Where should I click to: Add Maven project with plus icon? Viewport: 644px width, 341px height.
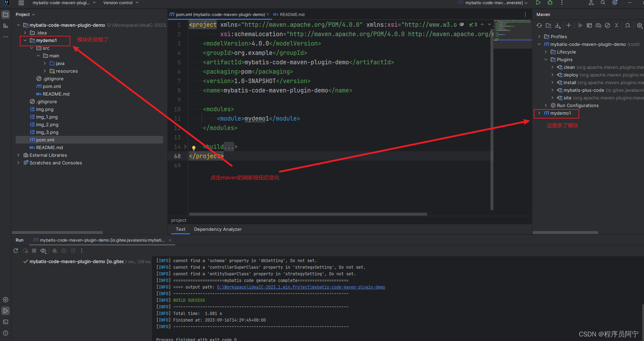(569, 25)
